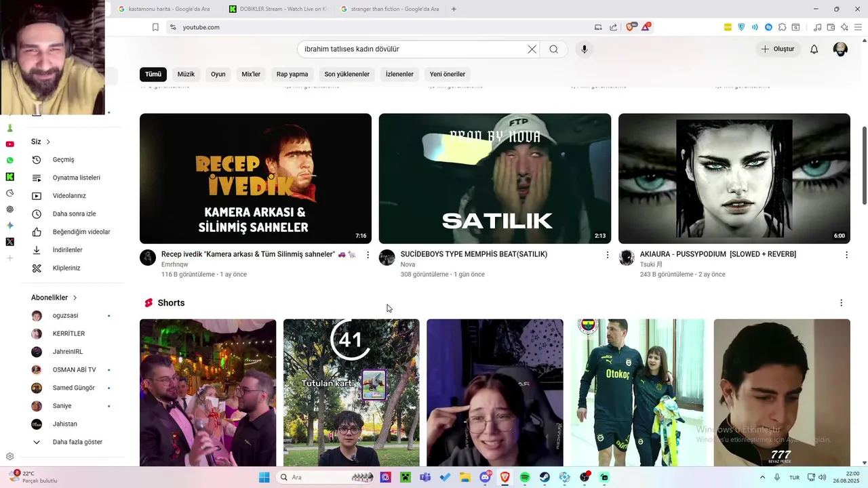Open WhatsApp shortcut in Brave sidebar
The height and width of the screenshot is (488, 868).
[x=9, y=161]
